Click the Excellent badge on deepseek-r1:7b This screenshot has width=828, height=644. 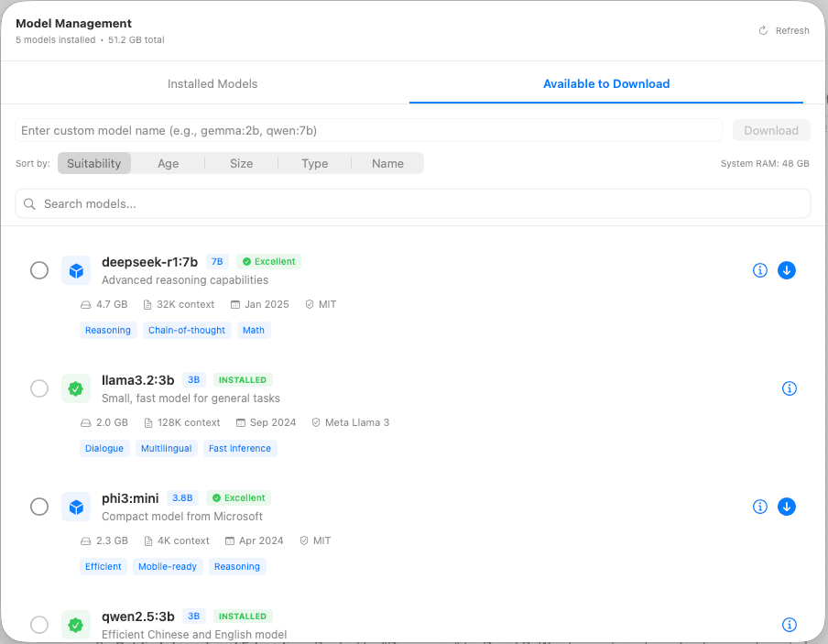268,261
